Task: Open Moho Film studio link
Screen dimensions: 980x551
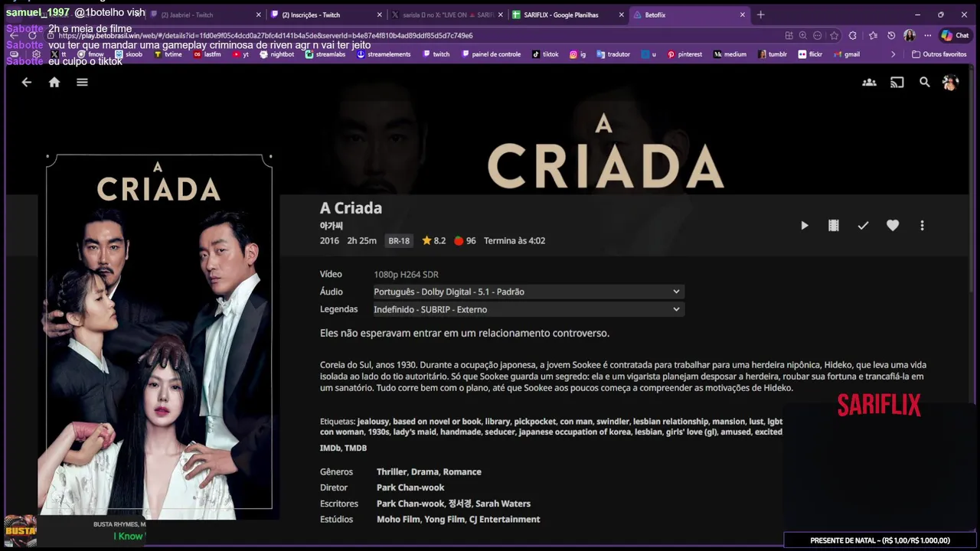Action: (x=398, y=520)
